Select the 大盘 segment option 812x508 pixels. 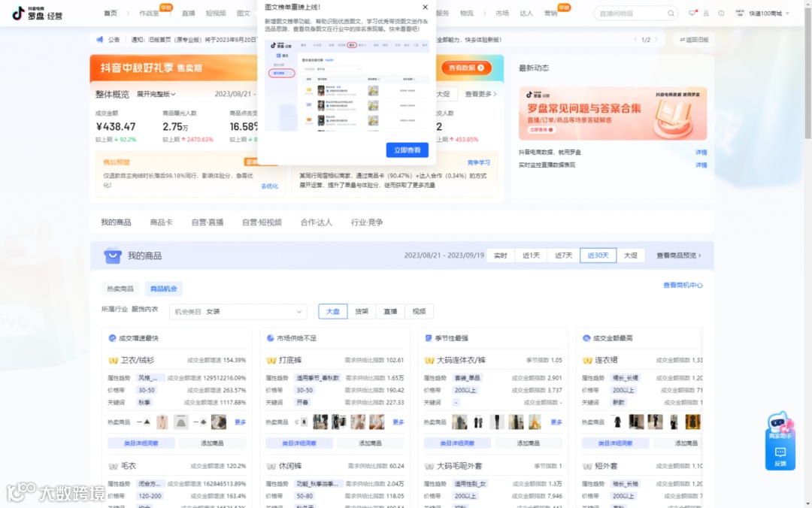332,311
